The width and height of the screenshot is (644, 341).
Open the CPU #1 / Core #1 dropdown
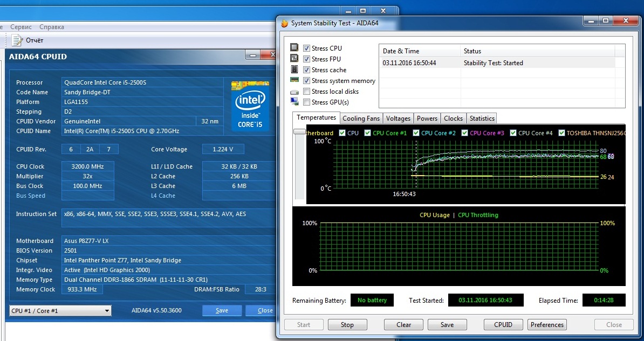coord(60,311)
